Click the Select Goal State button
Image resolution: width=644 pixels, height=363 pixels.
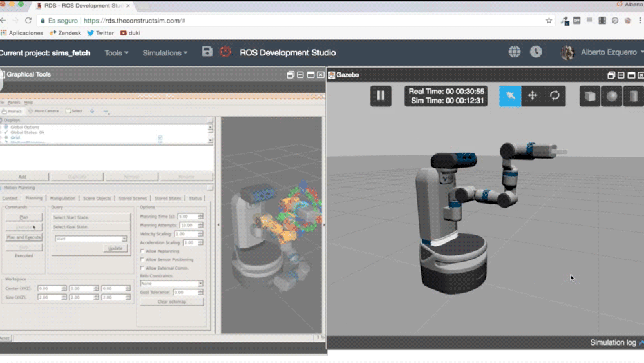[90, 226]
